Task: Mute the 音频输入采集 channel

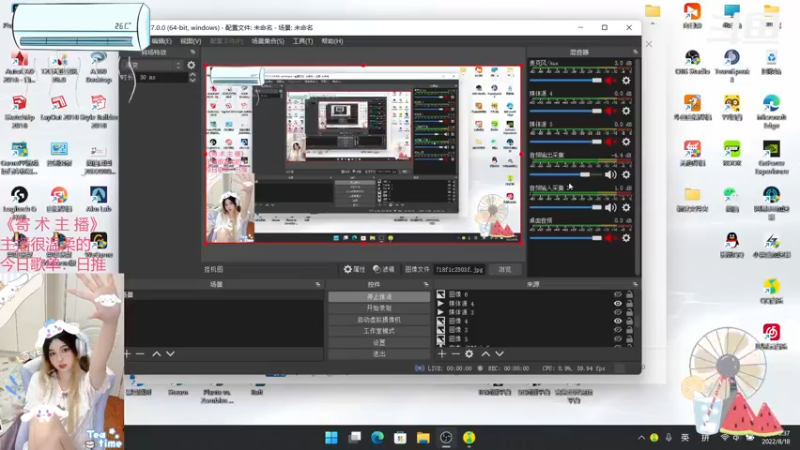Action: tap(610, 208)
